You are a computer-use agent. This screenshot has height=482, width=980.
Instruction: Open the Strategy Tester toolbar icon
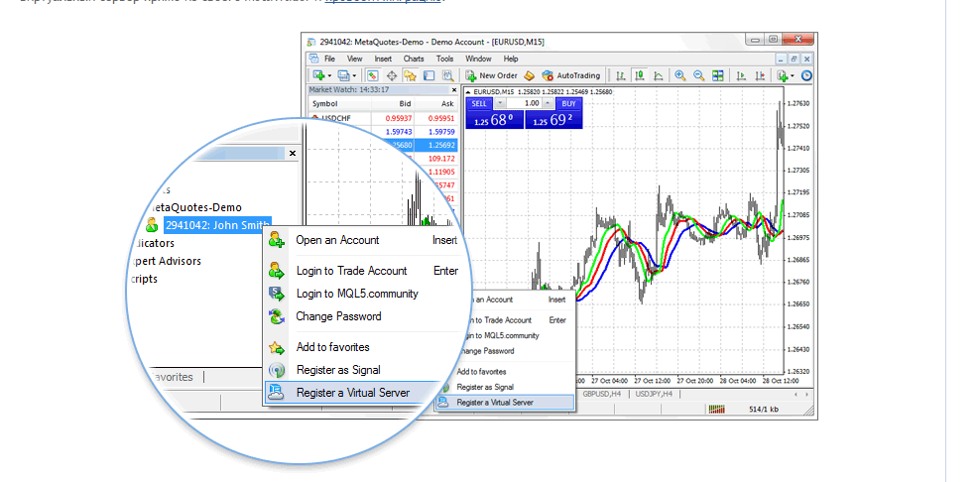tap(447, 75)
